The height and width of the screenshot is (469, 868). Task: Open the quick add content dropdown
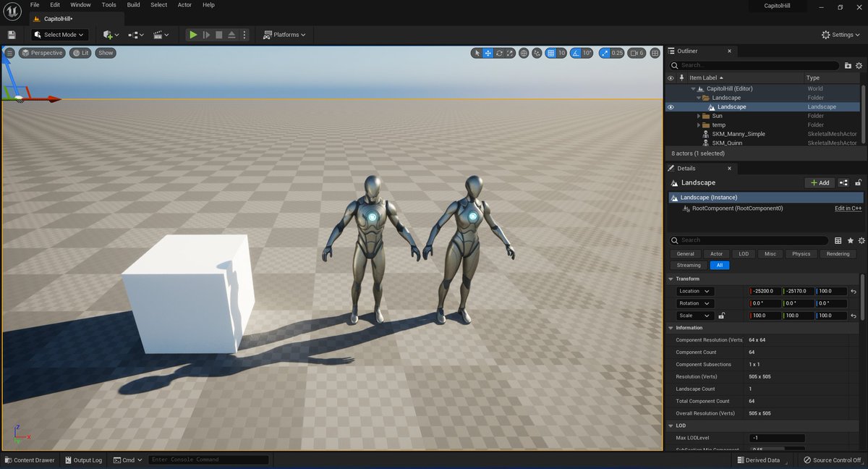tap(111, 35)
